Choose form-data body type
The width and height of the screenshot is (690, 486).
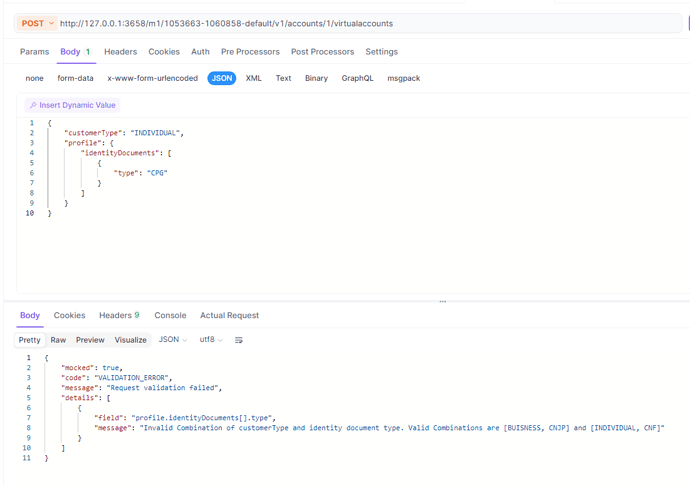pyautogui.click(x=75, y=78)
